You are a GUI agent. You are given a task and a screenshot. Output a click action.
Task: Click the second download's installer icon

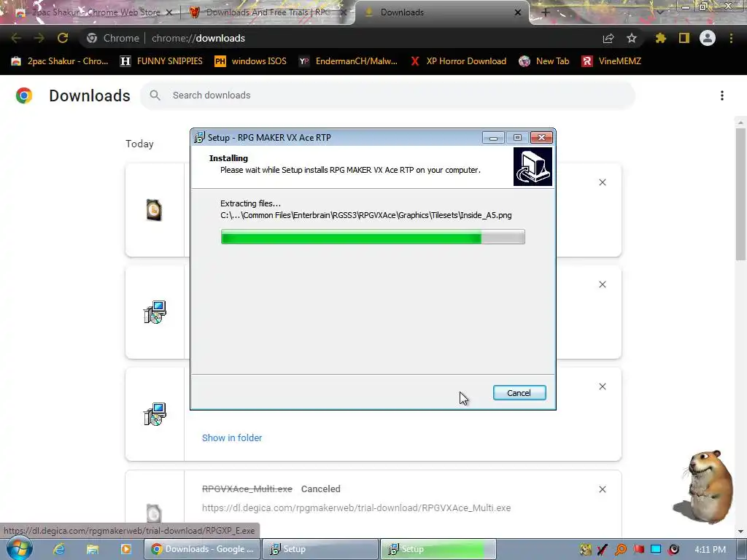point(155,312)
